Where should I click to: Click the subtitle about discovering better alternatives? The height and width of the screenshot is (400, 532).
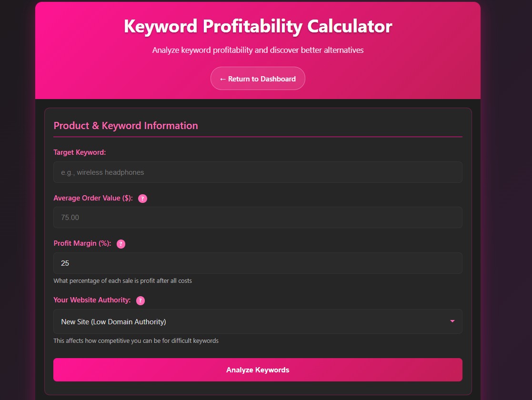pos(258,50)
